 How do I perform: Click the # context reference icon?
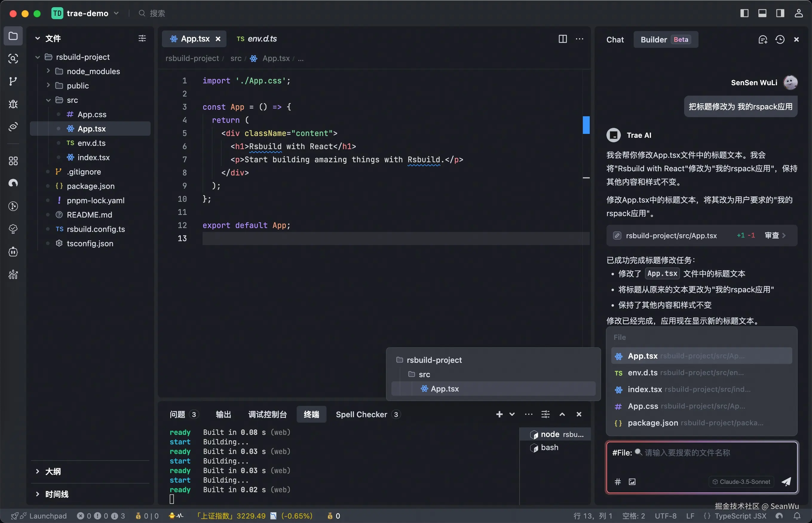click(x=618, y=481)
